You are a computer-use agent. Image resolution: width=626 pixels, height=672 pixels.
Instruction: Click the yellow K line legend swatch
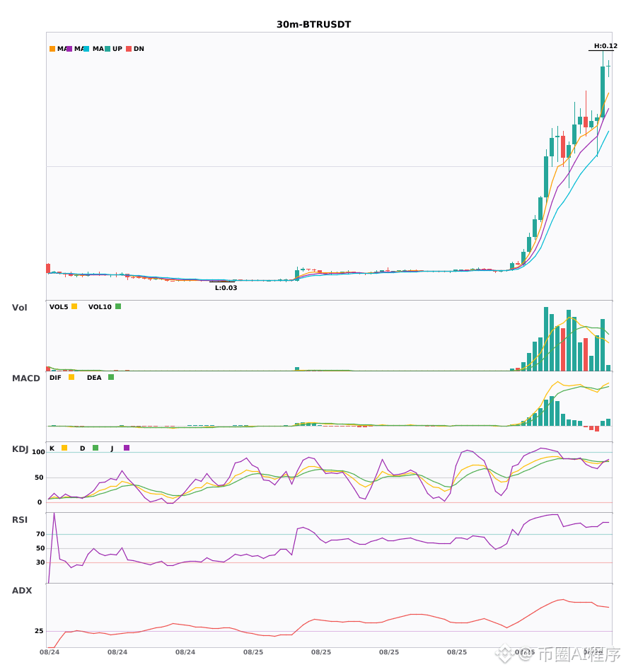(x=64, y=448)
